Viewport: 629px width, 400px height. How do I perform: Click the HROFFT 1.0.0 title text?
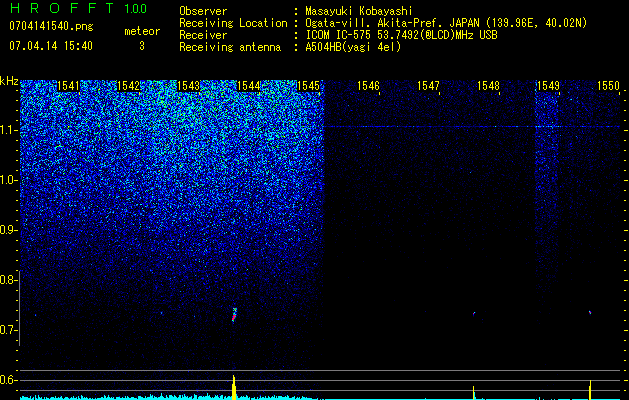(x=78, y=8)
